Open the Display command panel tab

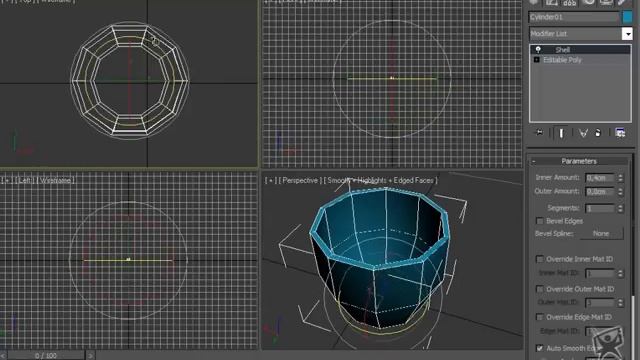(606, 2)
